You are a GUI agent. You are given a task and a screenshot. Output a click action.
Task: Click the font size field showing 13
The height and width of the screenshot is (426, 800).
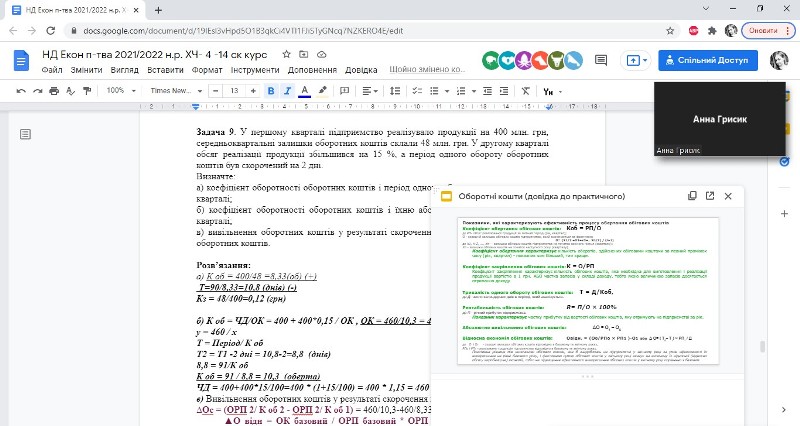coord(234,91)
